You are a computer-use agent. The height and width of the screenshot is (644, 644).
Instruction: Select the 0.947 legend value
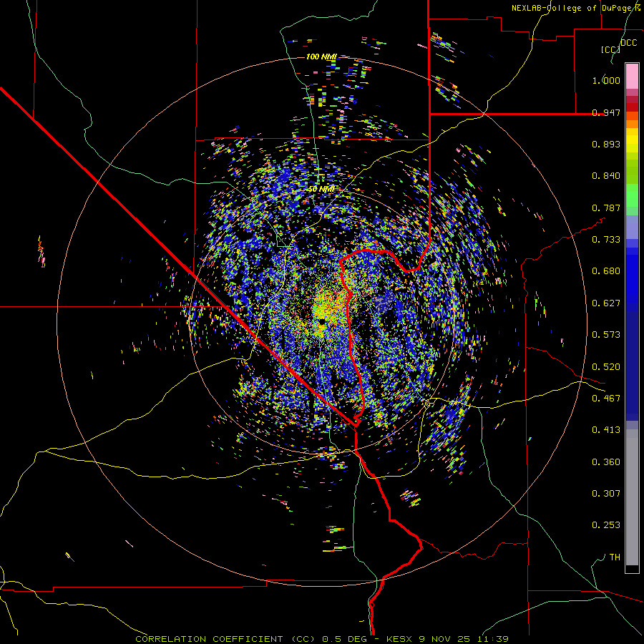click(x=606, y=112)
